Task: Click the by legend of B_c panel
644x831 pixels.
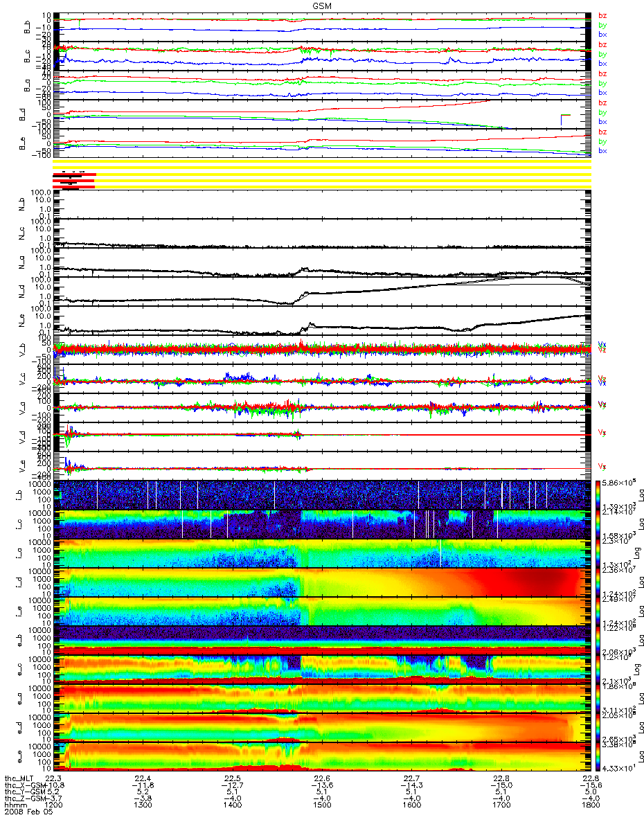Action: (x=602, y=54)
